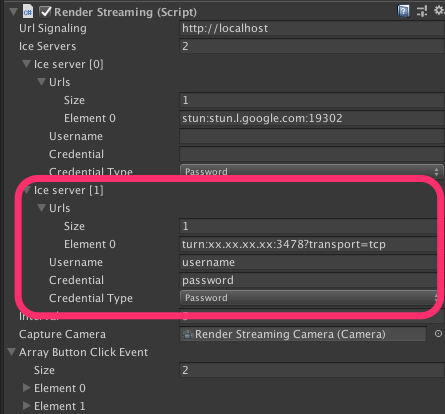This screenshot has width=445, height=414.
Task: Edit Size field of Ice server [0] Urls
Action: pos(312,100)
